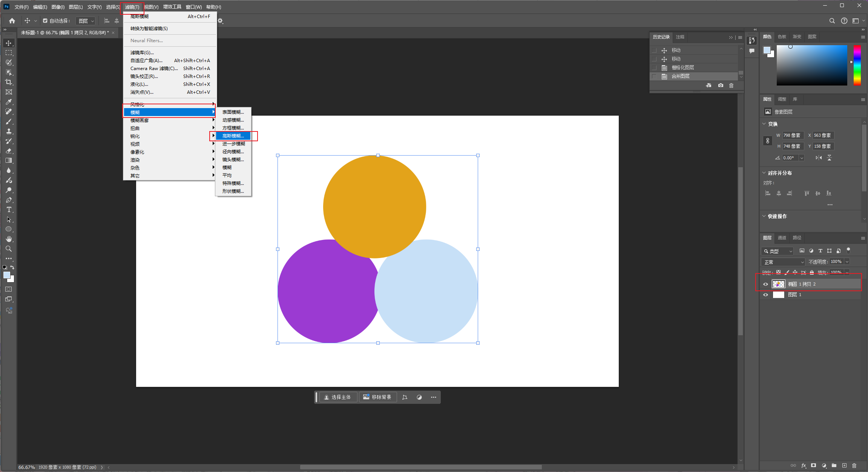Open the auto-select 图层 dropdown
Image resolution: width=868 pixels, height=472 pixels.
coord(85,21)
